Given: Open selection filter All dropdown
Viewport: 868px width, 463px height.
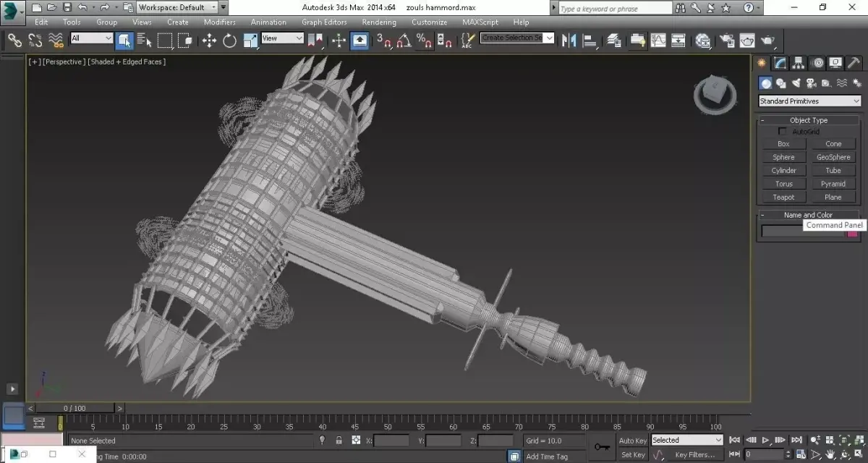Looking at the screenshot, I should pyautogui.click(x=91, y=38).
